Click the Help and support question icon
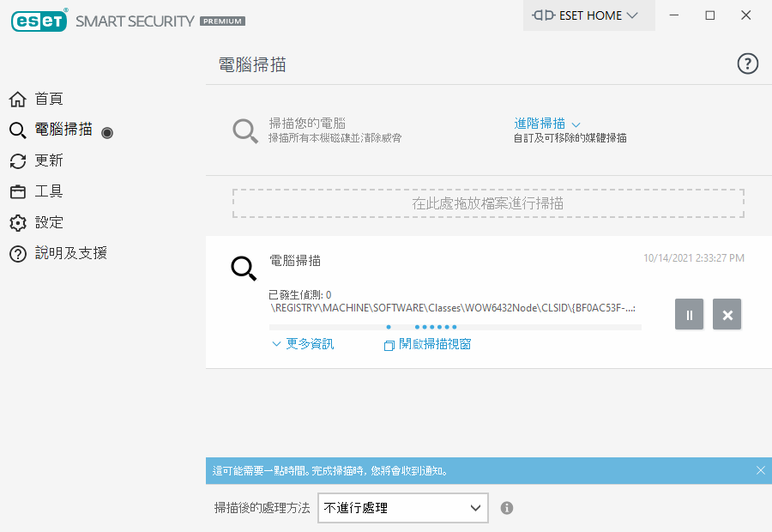772x532 pixels. 17,254
